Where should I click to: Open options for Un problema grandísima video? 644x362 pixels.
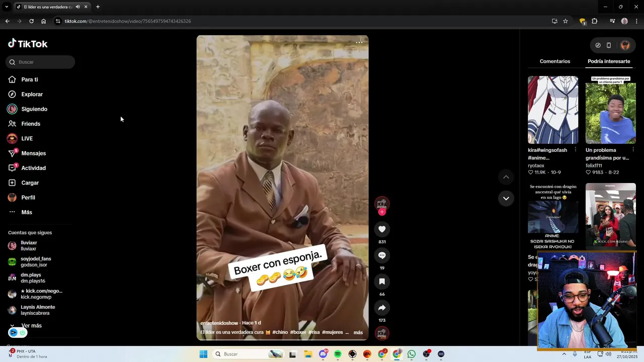633,150
